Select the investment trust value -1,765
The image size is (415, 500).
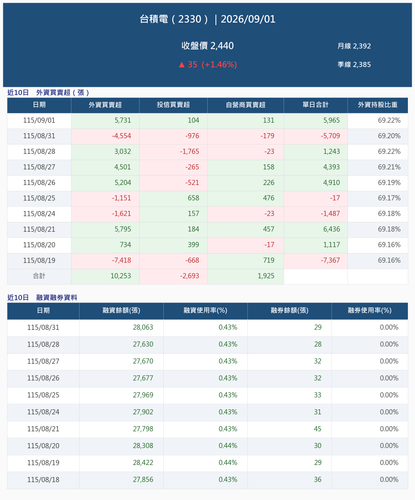click(189, 151)
